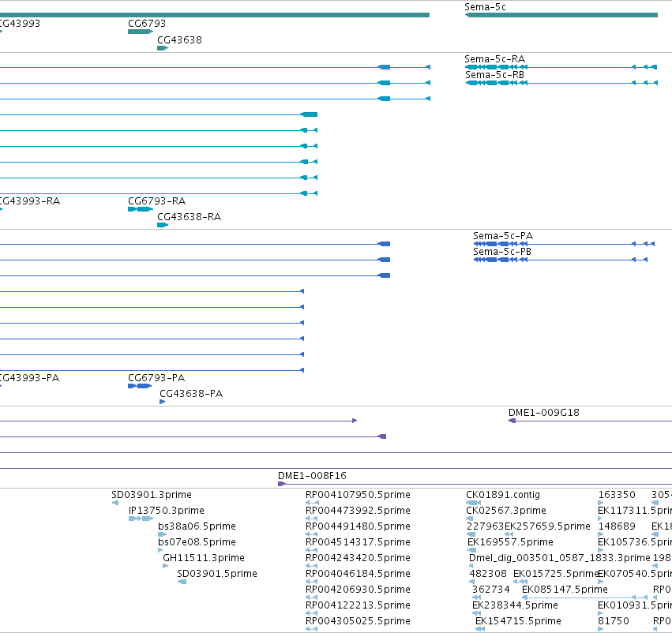Select the RP004305025.5prime read label

(x=358, y=621)
